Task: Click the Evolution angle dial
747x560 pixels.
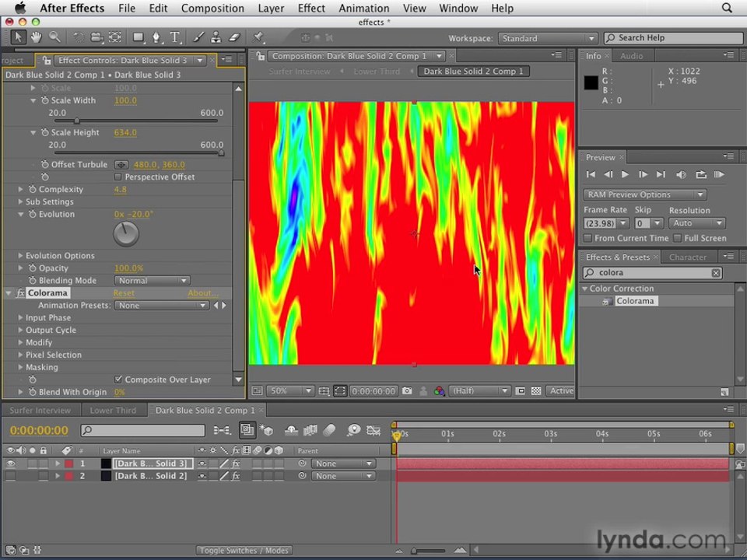Action: tap(126, 234)
